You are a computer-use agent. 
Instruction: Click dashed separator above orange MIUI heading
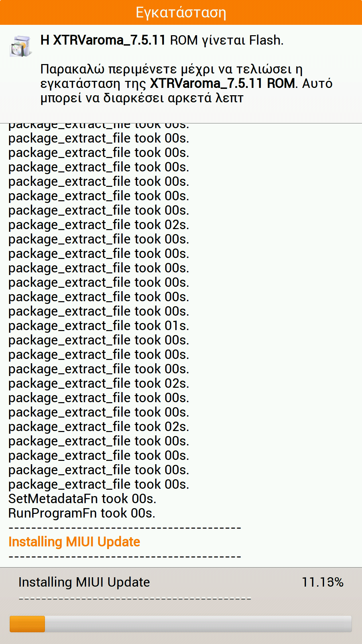125,528
